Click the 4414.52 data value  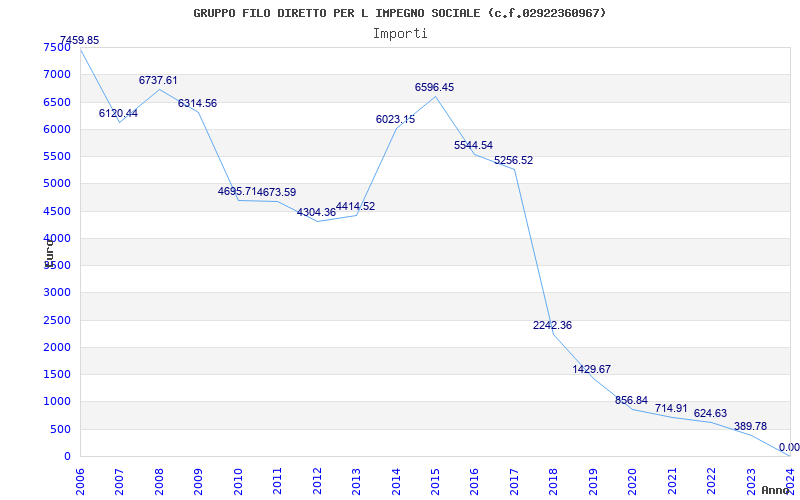[x=356, y=206]
